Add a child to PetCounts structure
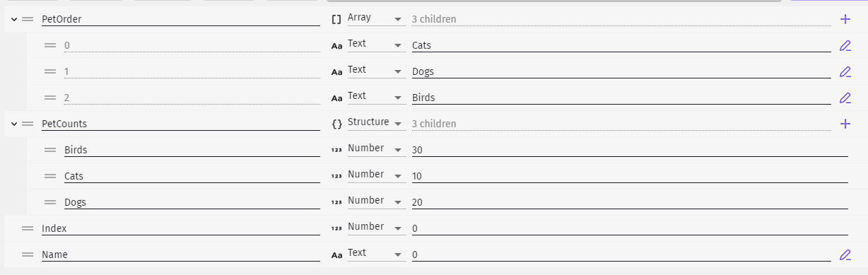The image size is (868, 275). pos(845,124)
